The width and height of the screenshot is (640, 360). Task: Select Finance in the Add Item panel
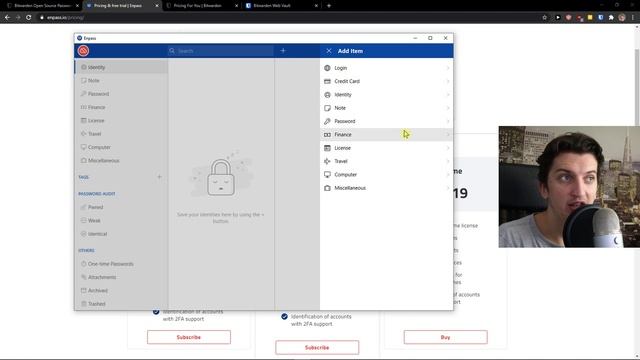click(386, 135)
